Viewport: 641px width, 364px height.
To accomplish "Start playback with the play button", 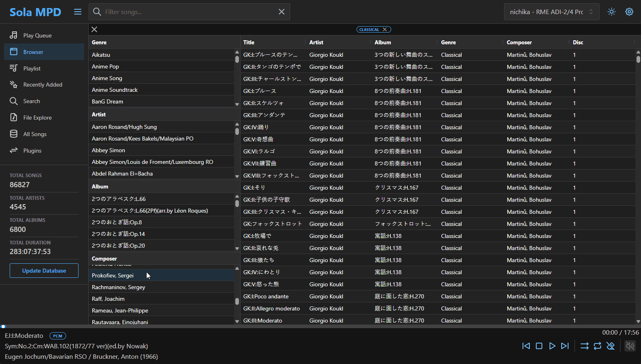I will coord(552,346).
